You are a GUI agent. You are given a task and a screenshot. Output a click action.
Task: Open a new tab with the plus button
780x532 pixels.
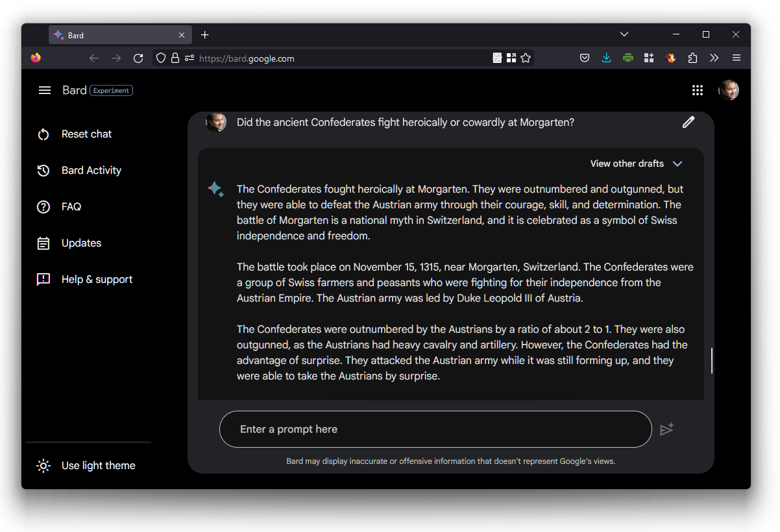(x=205, y=35)
